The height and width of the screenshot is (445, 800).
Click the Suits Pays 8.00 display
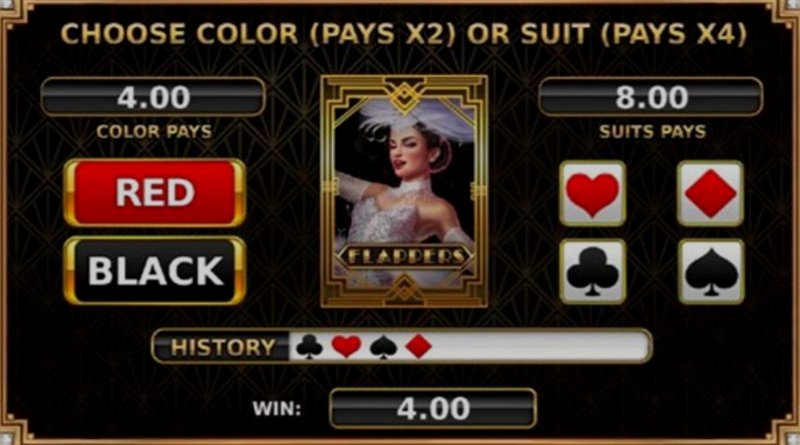pos(651,97)
